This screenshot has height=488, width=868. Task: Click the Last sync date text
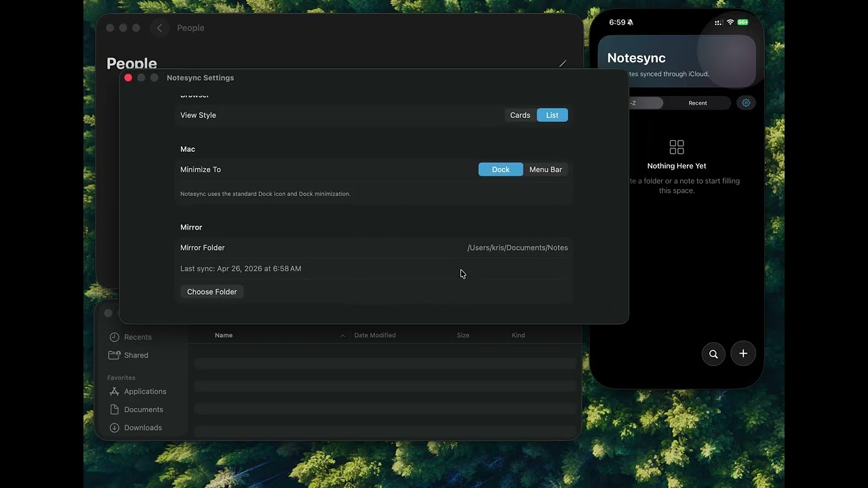pyautogui.click(x=241, y=269)
